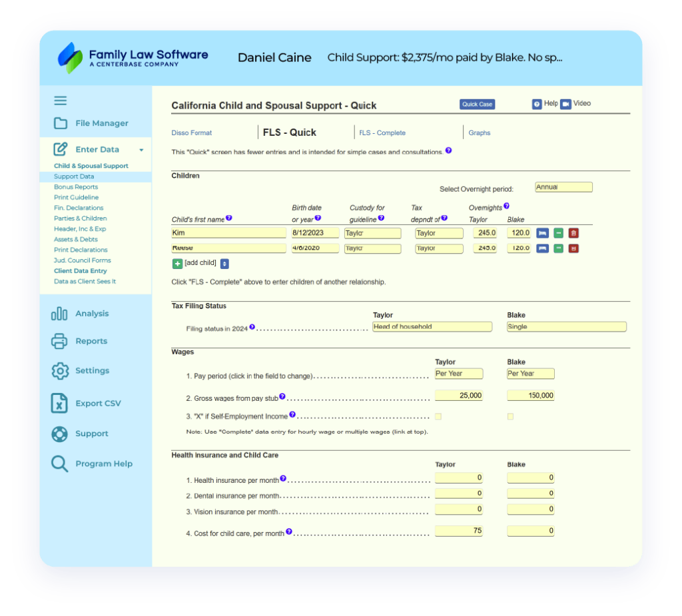
Task: Open the overnights bed icon for Kim
Action: tap(543, 233)
